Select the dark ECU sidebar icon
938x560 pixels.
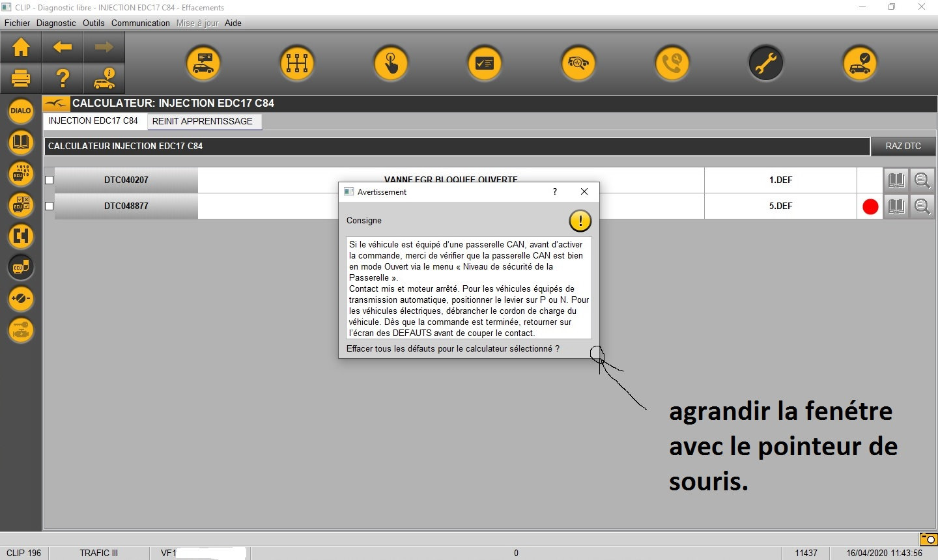21,267
